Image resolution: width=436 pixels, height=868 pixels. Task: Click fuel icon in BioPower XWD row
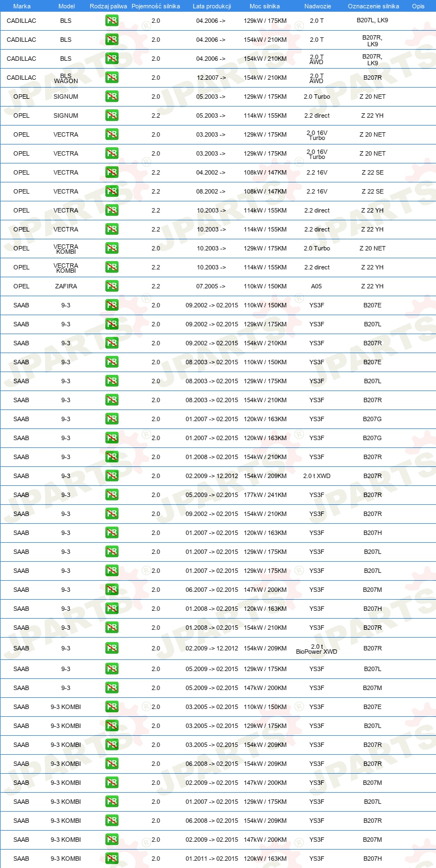coord(112,648)
